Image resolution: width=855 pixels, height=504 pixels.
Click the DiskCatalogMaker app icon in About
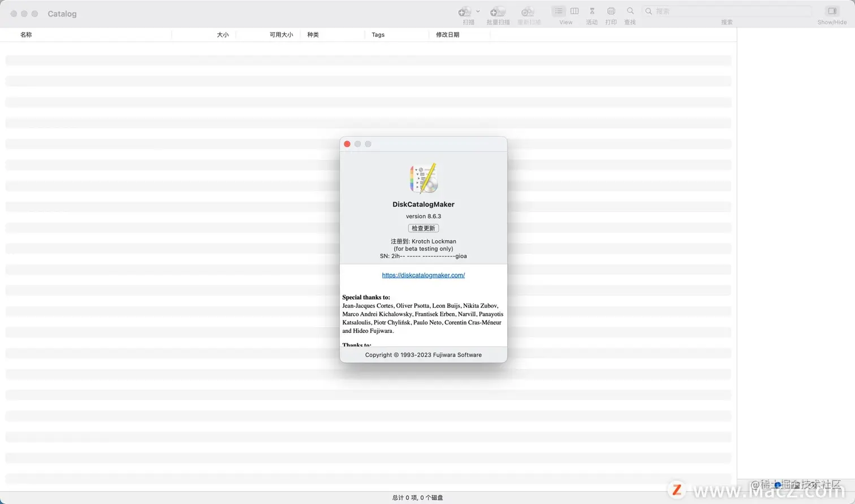(x=424, y=179)
